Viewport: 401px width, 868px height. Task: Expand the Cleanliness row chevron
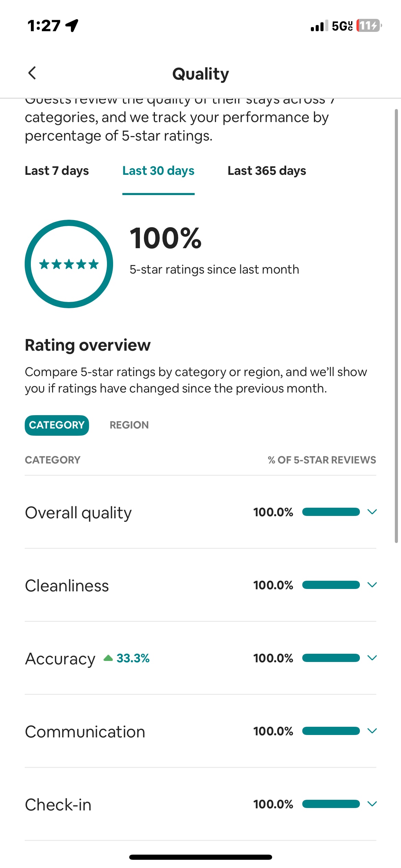[372, 585]
